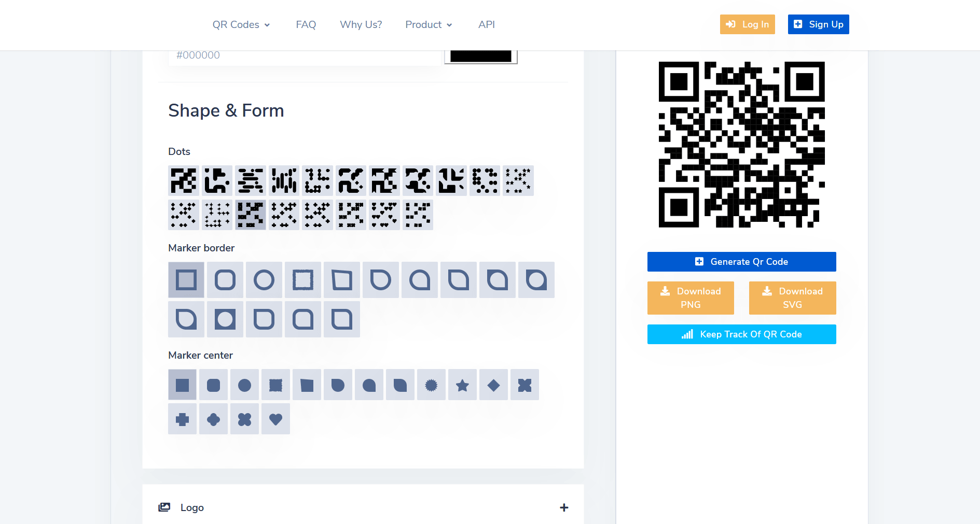Choose the rounded connected Dots style
Image resolution: width=980 pixels, height=524 pixels.
coord(217,180)
